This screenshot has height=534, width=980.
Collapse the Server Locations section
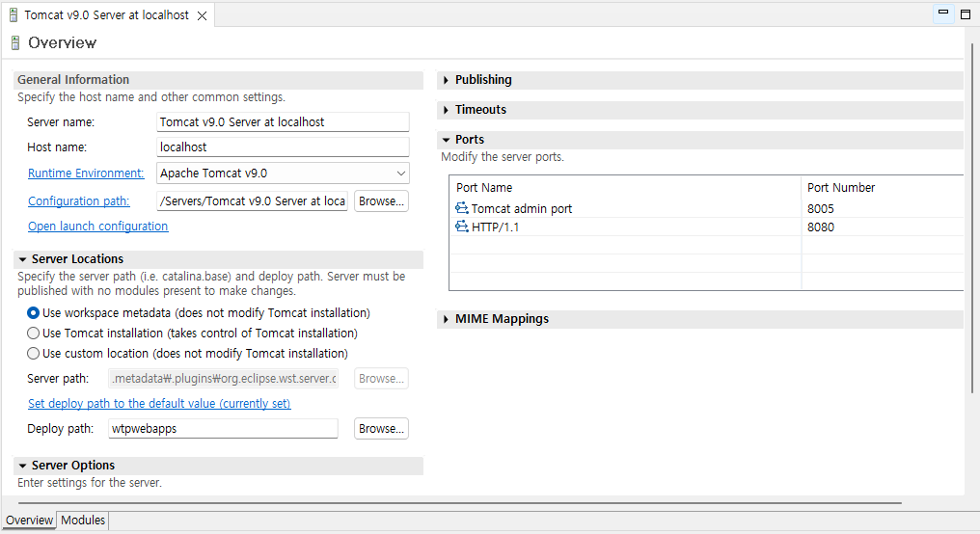pos(22,259)
